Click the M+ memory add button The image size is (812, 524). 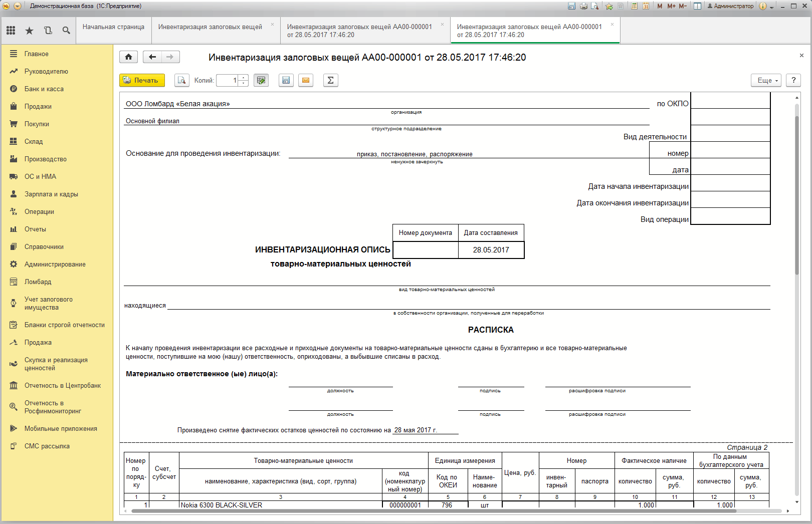671,6
